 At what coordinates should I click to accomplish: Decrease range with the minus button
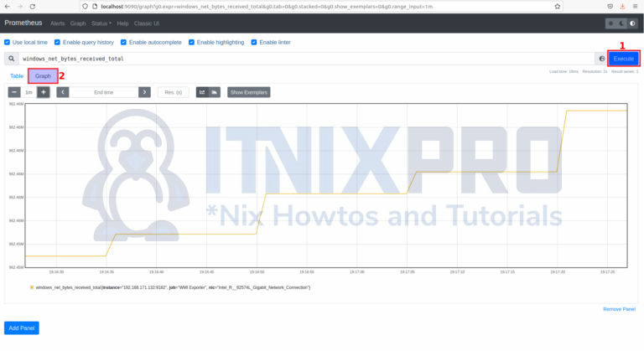point(14,92)
